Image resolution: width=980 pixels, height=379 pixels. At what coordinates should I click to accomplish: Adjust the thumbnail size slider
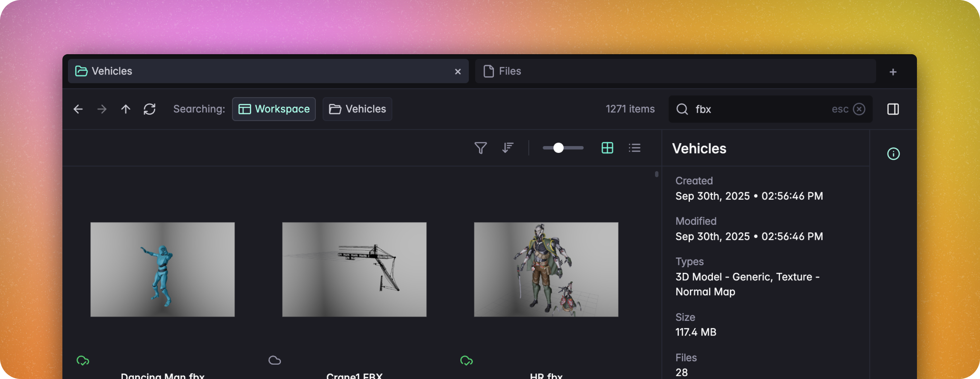pyautogui.click(x=559, y=148)
